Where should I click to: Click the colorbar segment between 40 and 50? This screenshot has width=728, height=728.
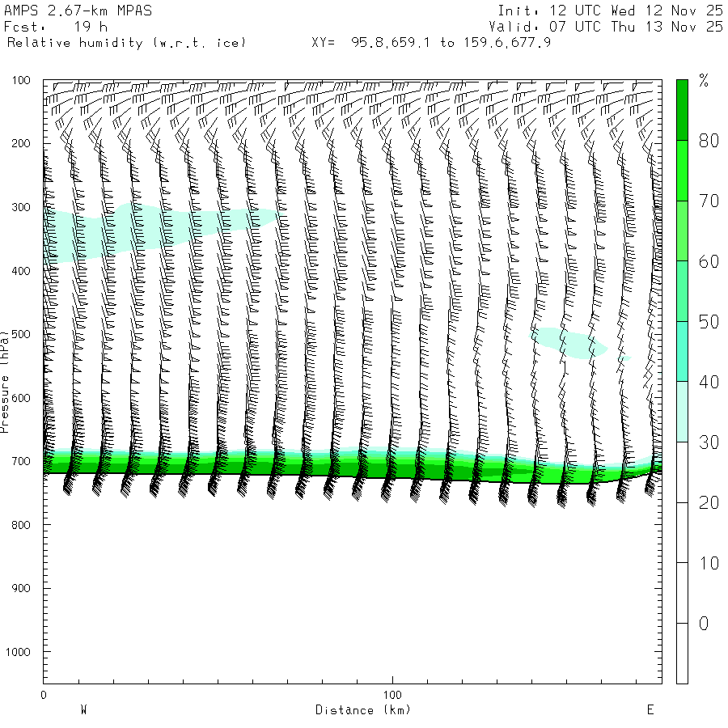682,352
